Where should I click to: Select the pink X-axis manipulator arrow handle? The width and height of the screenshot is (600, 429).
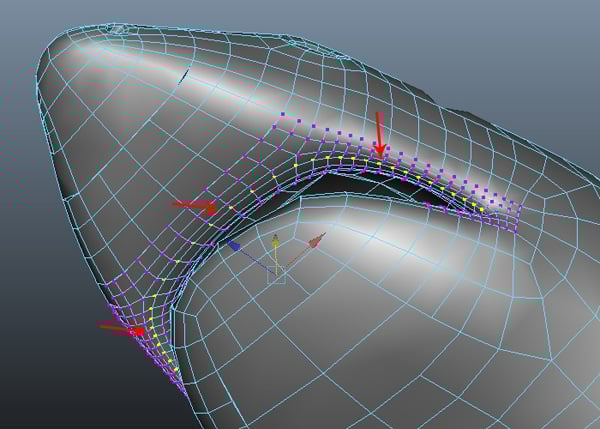coord(317,240)
